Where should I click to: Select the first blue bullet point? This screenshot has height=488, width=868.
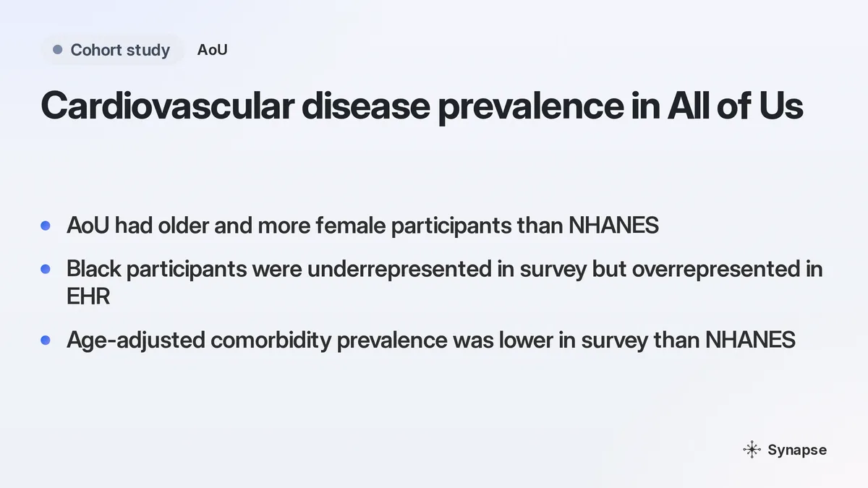46,226
